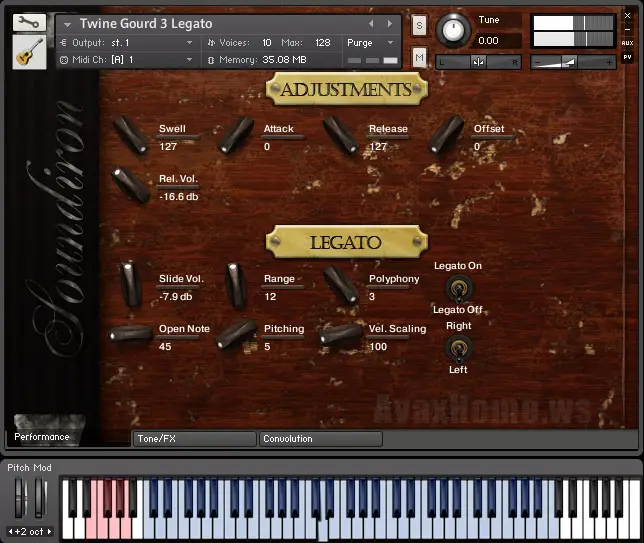
Task: Click Vel. Scaling value 100
Action: pyautogui.click(x=378, y=347)
